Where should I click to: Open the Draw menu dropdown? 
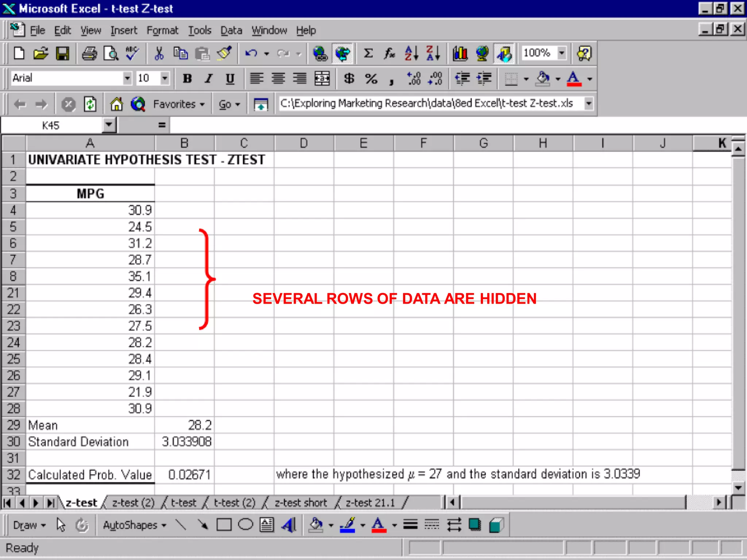(29, 525)
